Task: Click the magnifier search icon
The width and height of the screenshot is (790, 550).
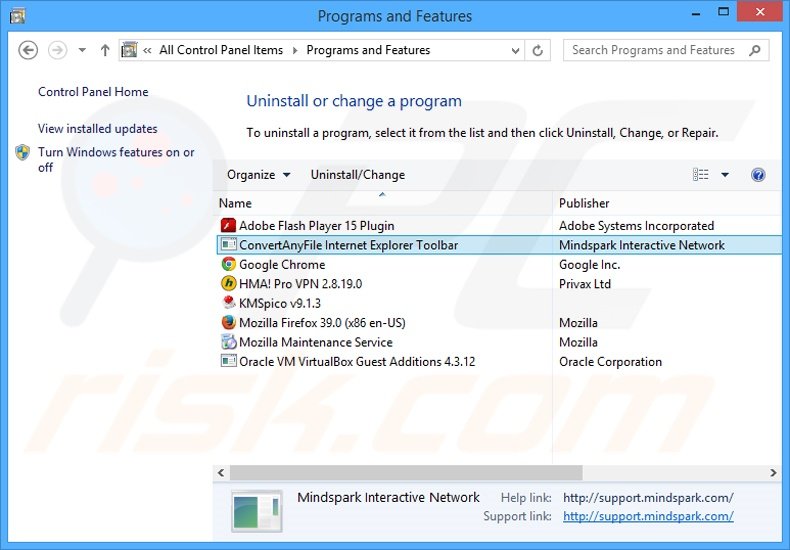Action: 755,50
